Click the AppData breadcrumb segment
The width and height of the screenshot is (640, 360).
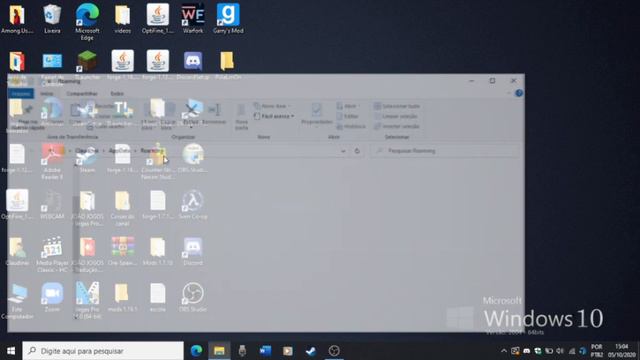120,151
